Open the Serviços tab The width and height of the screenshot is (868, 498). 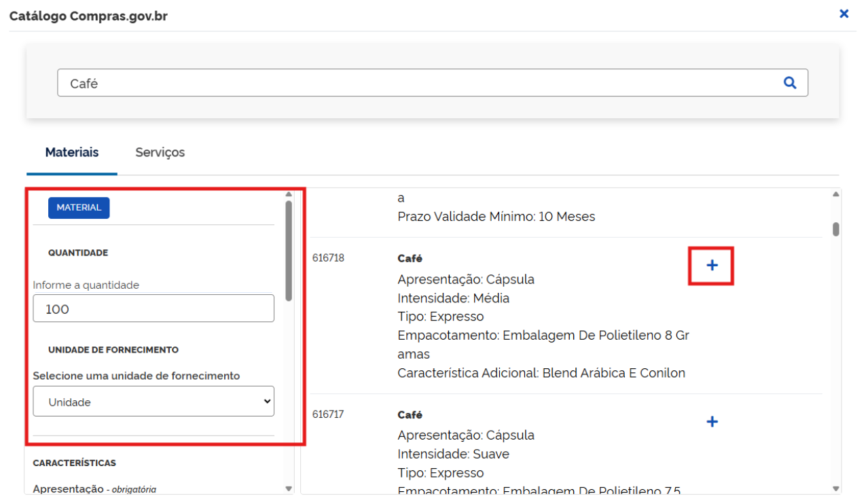[160, 153]
